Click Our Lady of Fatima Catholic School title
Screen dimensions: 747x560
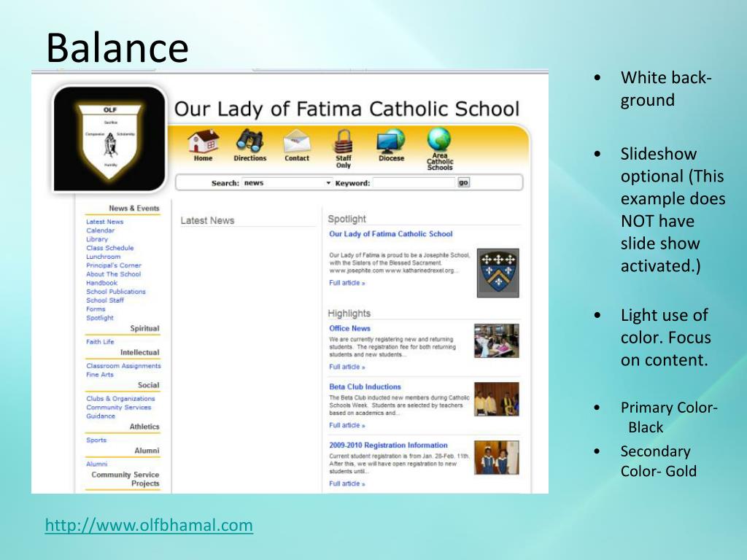347,109
